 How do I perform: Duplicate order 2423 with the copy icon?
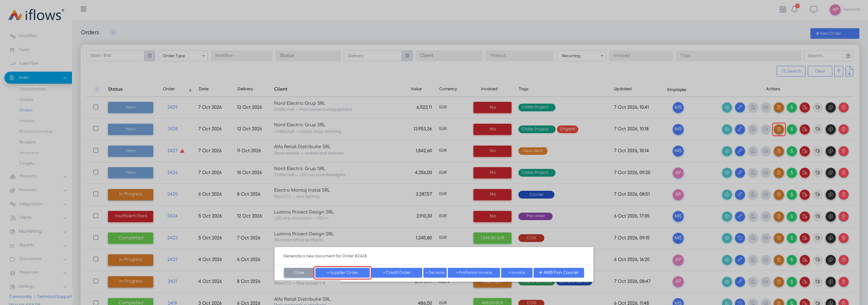click(831, 238)
